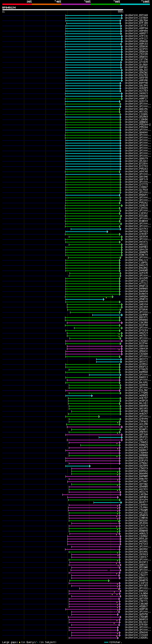Open the UniRef100_Q1HPB8 hit link
This screenshot has width=152, height=644.
[x=137, y=315]
